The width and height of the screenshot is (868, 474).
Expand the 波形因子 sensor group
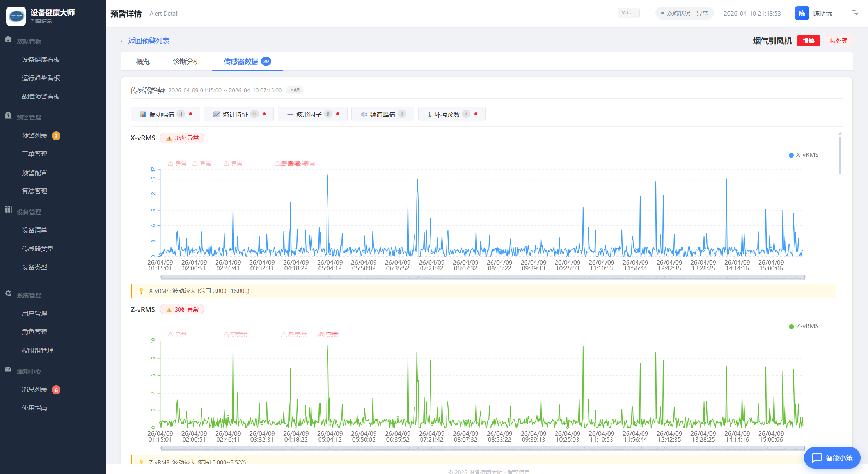click(x=312, y=114)
